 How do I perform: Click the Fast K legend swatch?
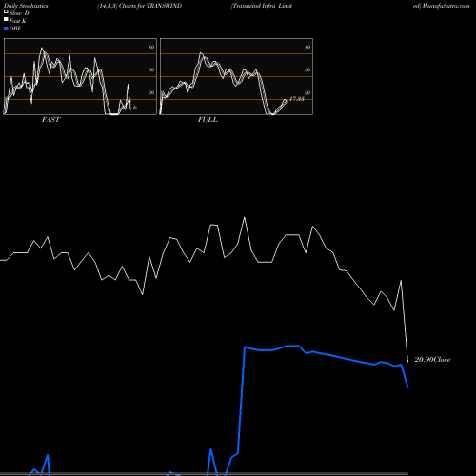pos(6,19)
